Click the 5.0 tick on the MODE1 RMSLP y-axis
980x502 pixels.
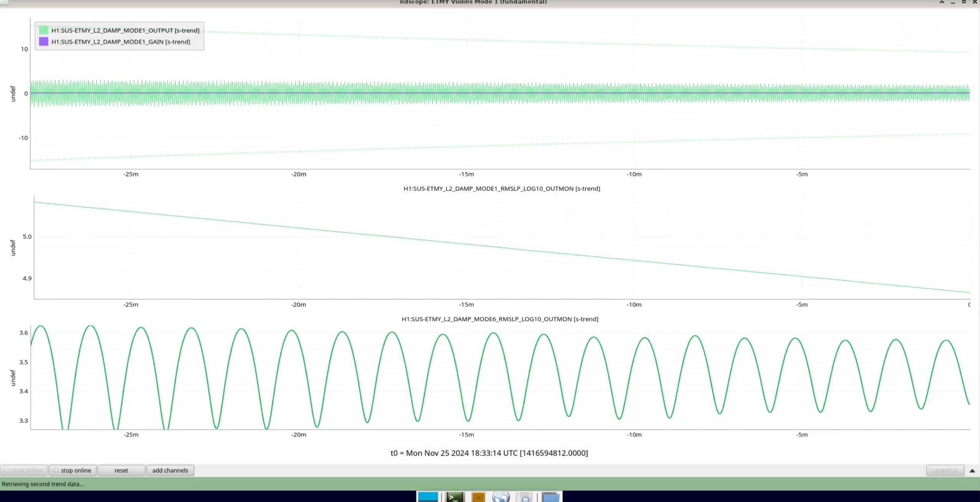[x=27, y=237]
